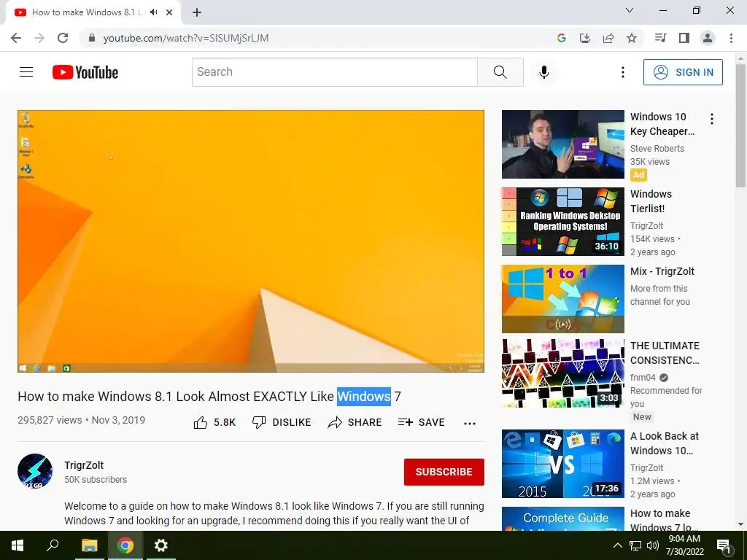Click the network icon in system tray
747x560 pixels.
(x=635, y=545)
